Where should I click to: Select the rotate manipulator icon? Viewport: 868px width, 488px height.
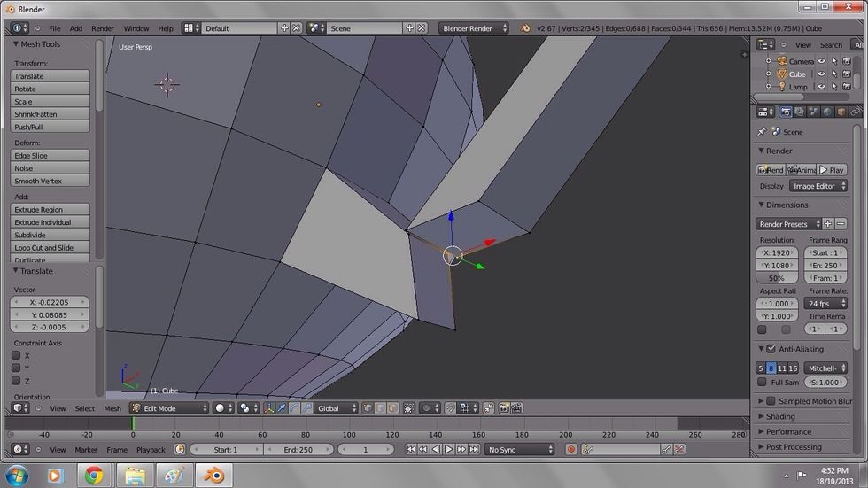pyautogui.click(x=294, y=407)
